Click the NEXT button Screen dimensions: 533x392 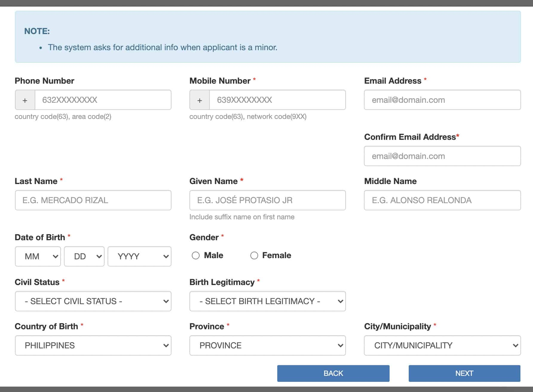click(x=464, y=373)
